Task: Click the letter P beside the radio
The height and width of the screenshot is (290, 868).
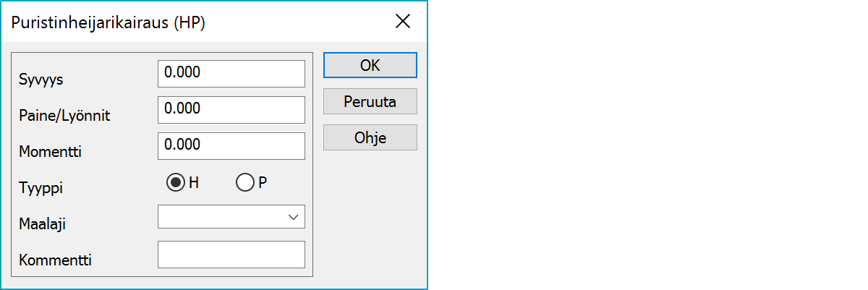Action: point(263,184)
